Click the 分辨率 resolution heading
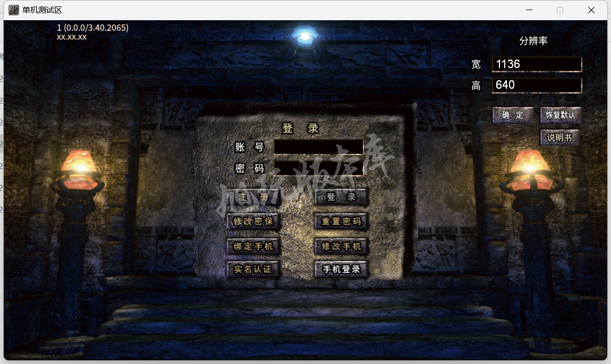This screenshot has width=611, height=364. (533, 40)
